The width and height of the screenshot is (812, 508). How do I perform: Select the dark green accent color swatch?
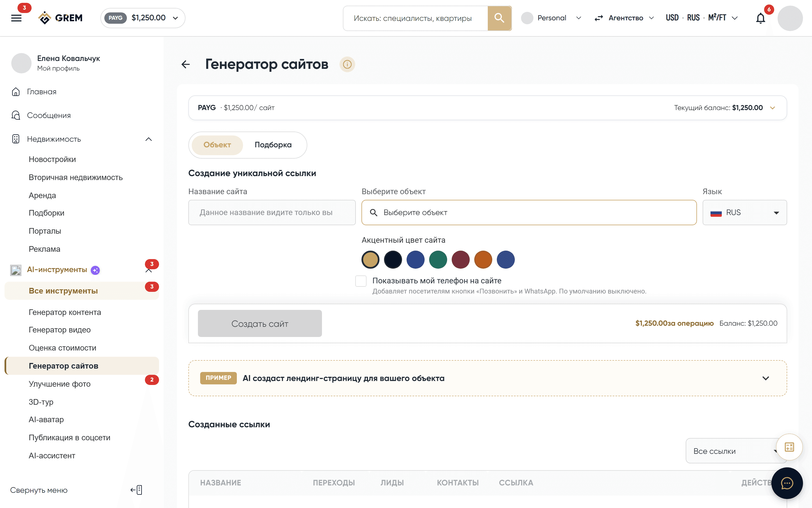[438, 260]
